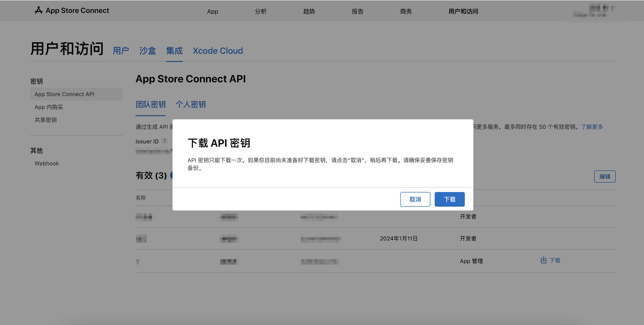Switch to the 沙盒 tab

tap(147, 51)
